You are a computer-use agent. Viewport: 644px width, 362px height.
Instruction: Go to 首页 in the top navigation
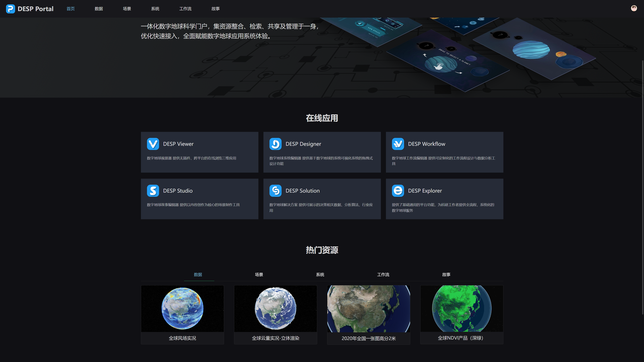(70, 9)
